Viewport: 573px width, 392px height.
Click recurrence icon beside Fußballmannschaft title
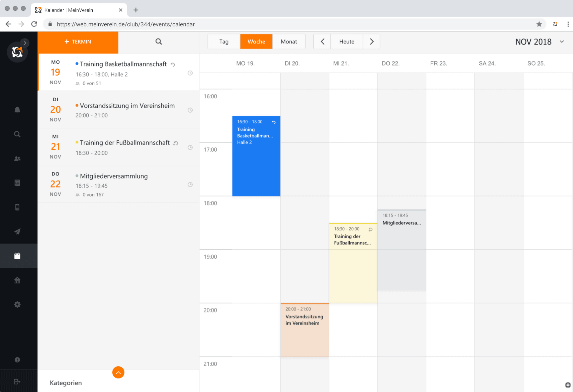[176, 143]
